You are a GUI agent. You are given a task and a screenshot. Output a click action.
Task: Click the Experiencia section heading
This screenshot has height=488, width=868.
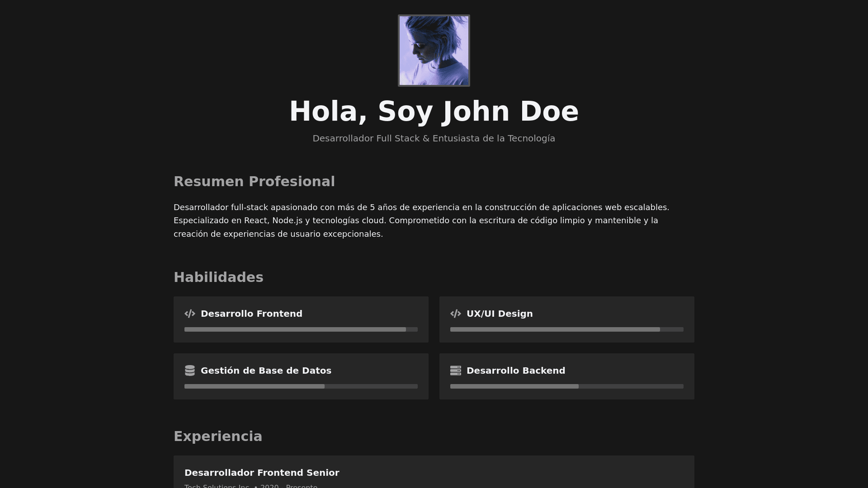[x=218, y=436]
